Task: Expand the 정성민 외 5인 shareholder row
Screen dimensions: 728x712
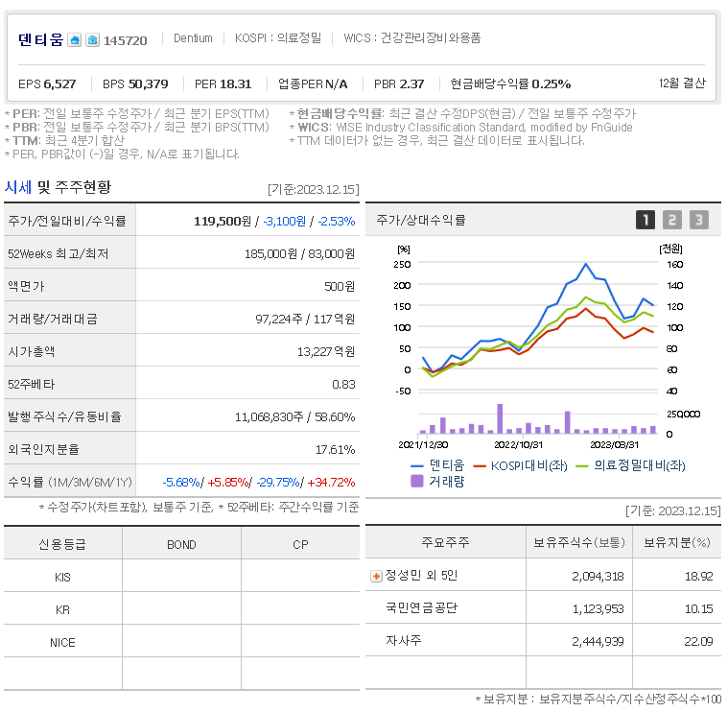Action: pyautogui.click(x=376, y=577)
